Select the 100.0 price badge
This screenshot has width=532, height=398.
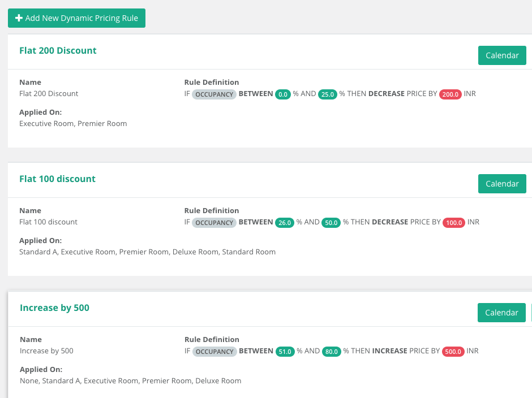pyautogui.click(x=454, y=223)
